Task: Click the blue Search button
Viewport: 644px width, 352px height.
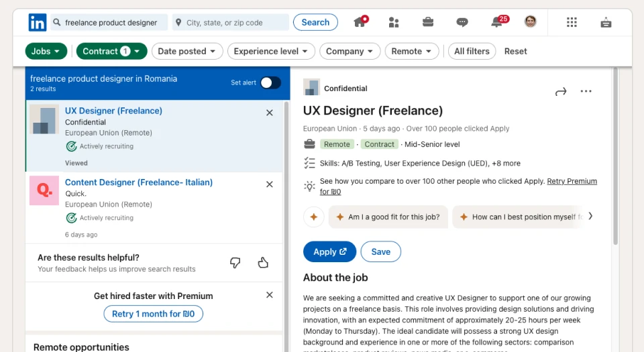Action: pos(315,22)
